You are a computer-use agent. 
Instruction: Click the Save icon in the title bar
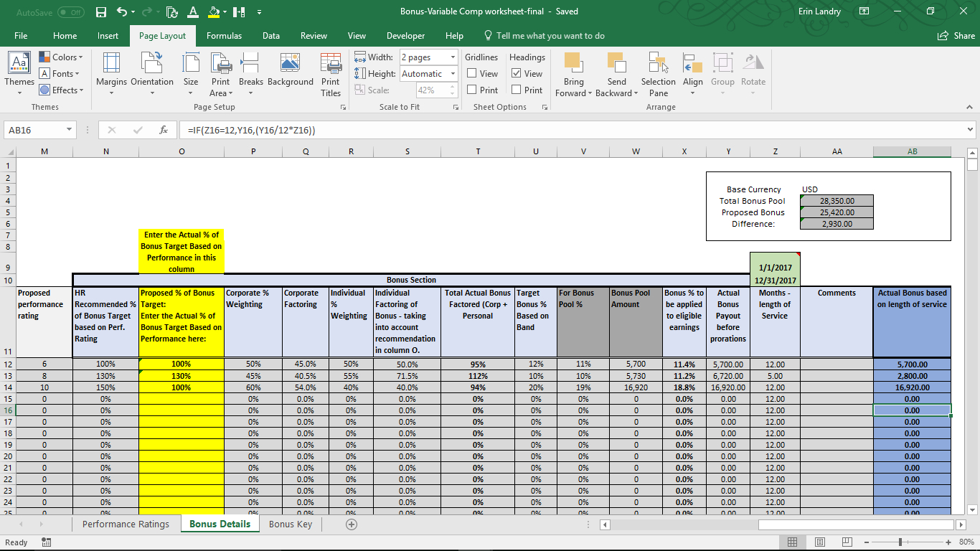click(x=101, y=11)
